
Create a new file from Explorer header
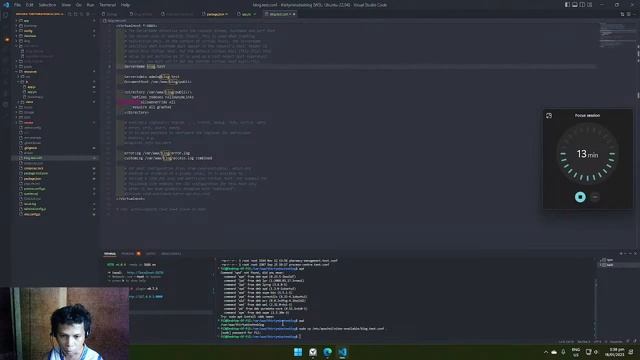(x=69, y=14)
